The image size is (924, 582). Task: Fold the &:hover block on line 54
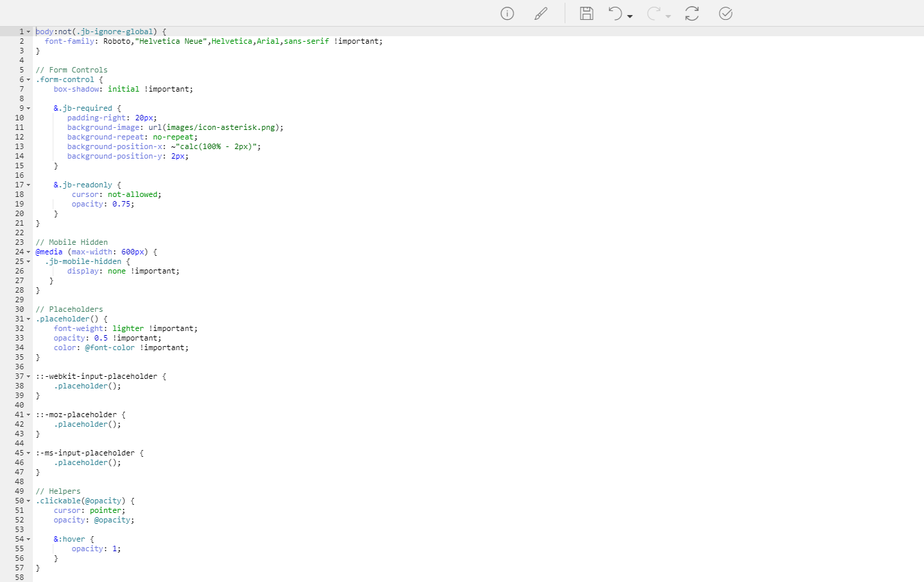click(x=29, y=539)
